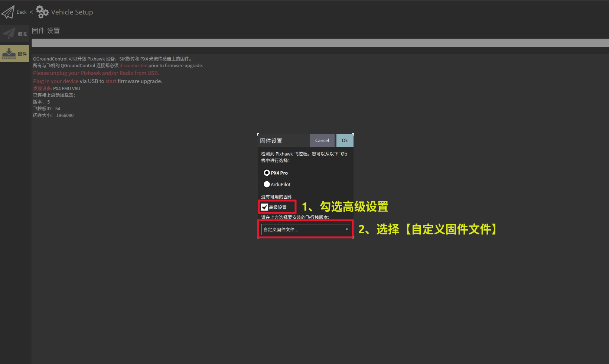Select the ArduPilot radio button
Viewport: 609px width, 364px height.
267,184
